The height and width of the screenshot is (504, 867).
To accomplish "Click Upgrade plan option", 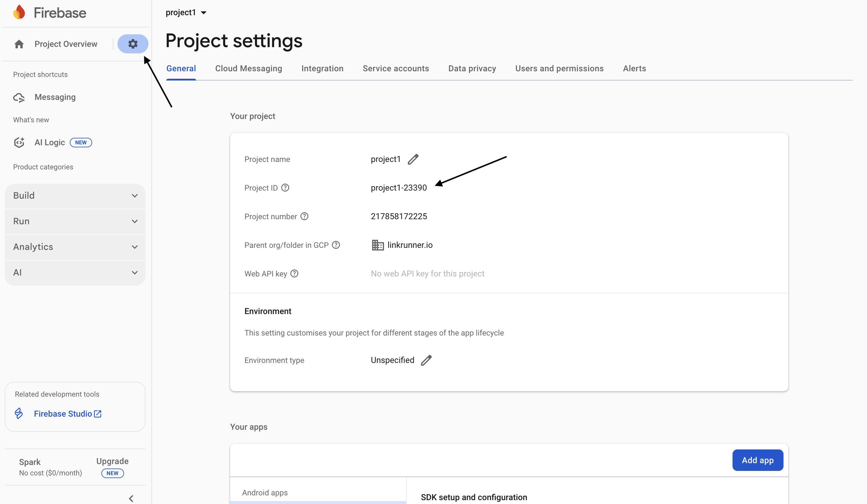I will point(112,461).
